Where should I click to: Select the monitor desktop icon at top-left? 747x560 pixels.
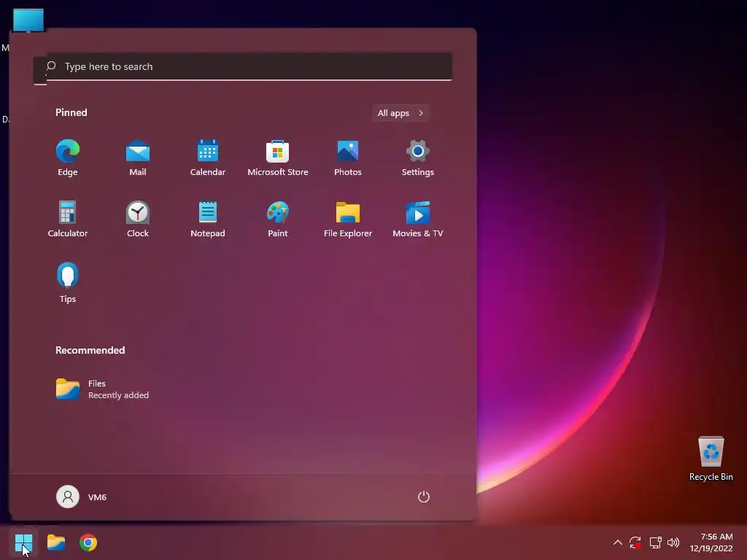pyautogui.click(x=28, y=20)
